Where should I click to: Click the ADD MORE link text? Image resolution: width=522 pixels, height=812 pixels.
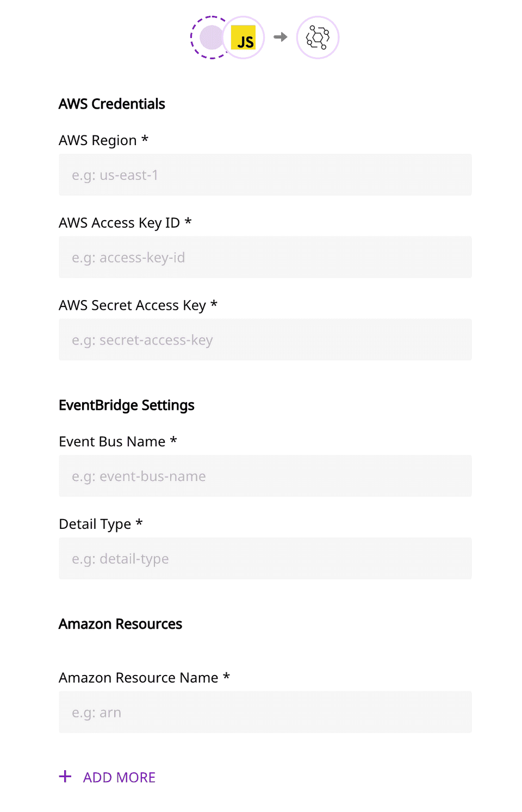coord(119,778)
